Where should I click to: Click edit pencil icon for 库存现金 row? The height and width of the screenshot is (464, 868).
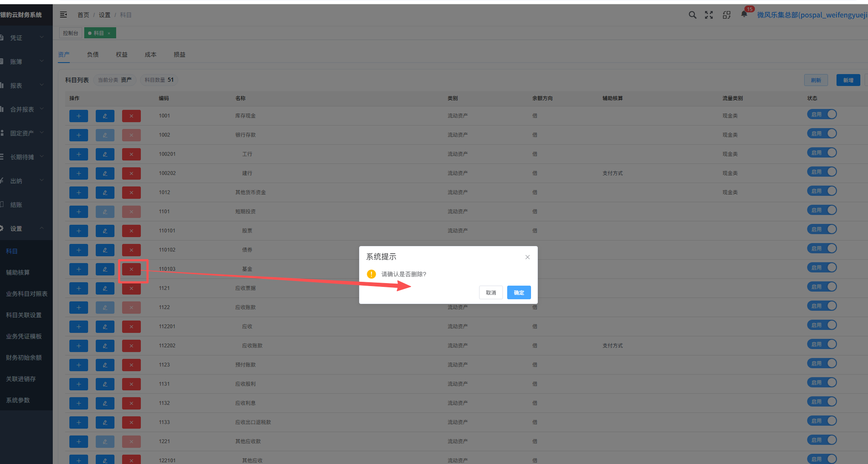tap(105, 116)
